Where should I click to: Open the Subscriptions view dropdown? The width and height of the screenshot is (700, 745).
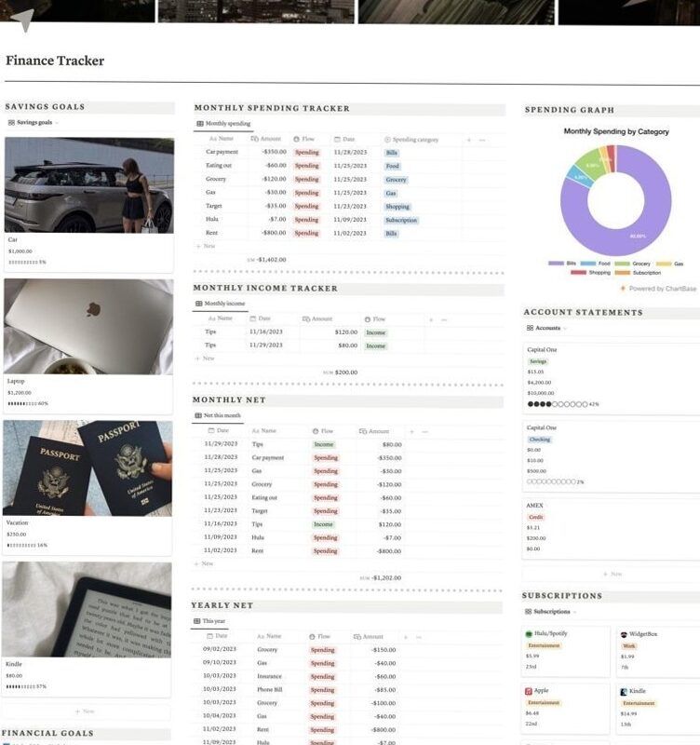click(550, 612)
